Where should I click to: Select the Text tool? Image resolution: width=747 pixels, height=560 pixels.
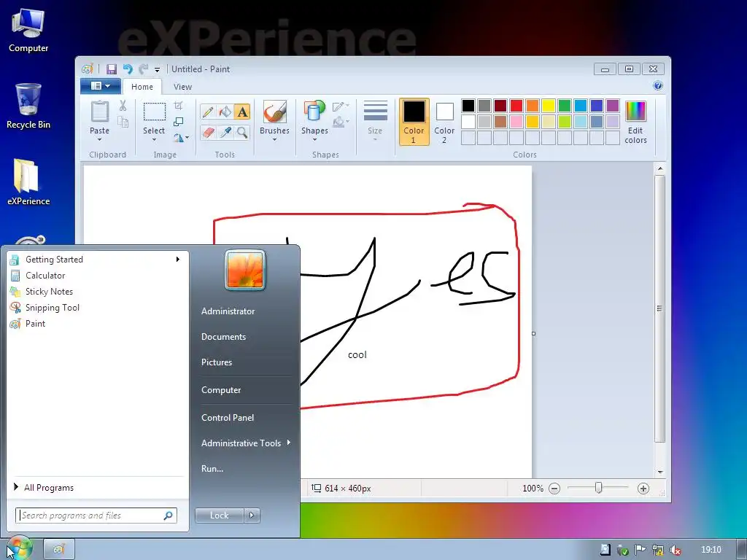[x=242, y=112]
